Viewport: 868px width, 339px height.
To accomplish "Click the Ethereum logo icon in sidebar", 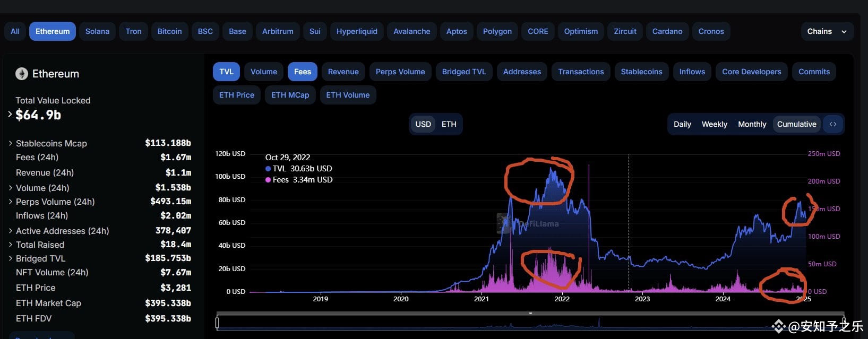I will click(22, 74).
